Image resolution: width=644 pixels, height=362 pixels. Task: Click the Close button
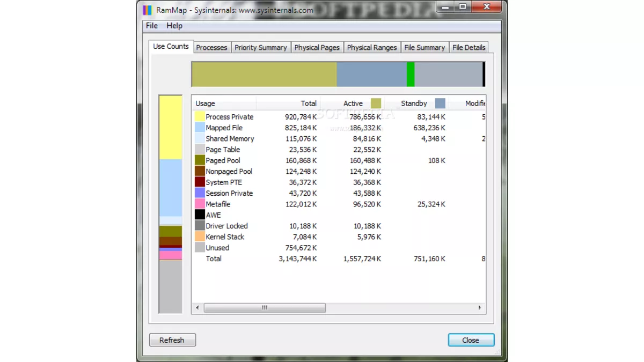tap(471, 339)
